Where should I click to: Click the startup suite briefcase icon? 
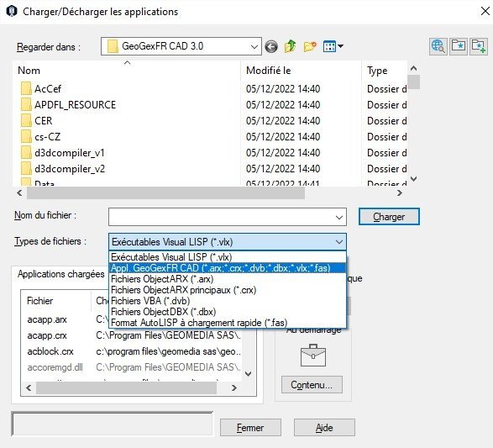tap(312, 356)
